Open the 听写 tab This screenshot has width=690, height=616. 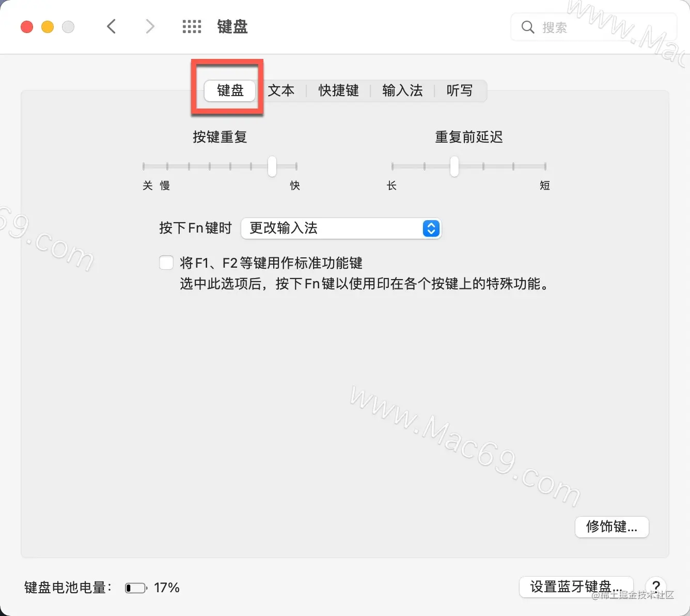[x=460, y=91]
